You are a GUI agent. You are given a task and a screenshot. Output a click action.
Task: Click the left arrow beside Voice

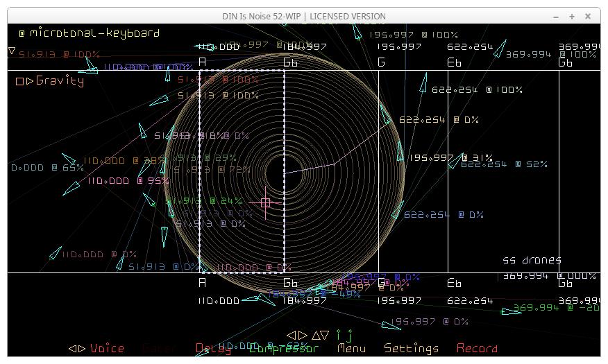click(72, 349)
